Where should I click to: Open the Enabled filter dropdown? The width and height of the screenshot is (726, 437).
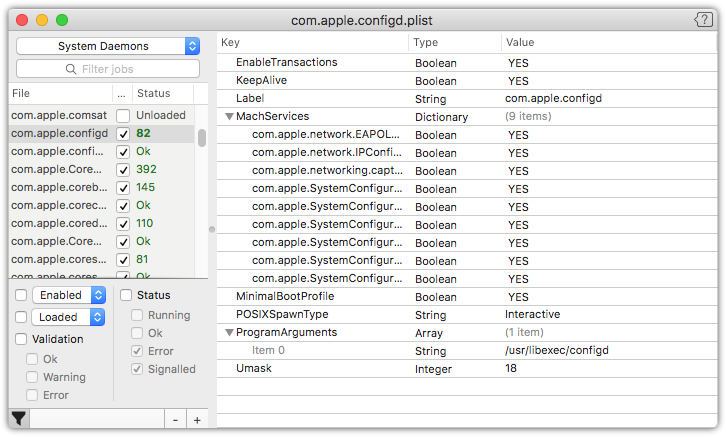pos(69,295)
